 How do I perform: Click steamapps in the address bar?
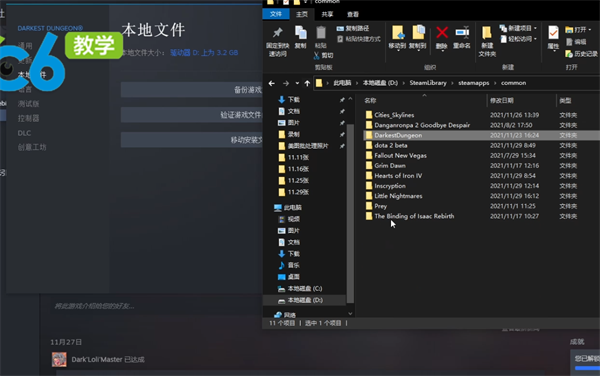click(474, 83)
